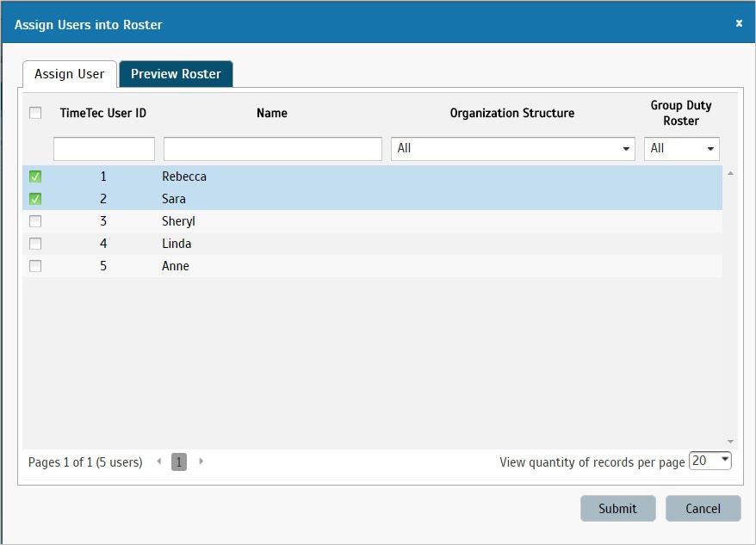This screenshot has width=756, height=545.
Task: Tick the select-all checkbox in header
Action: point(35,113)
